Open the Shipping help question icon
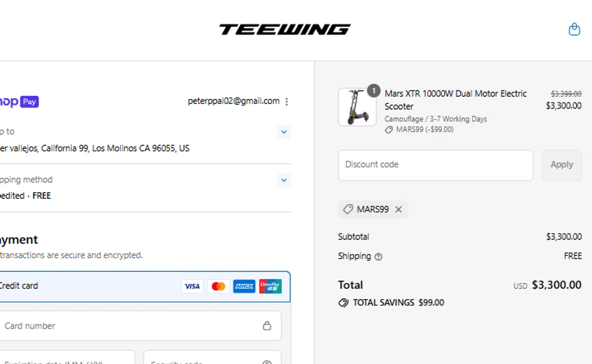Viewport: 592px width, 364px height. pos(378,257)
